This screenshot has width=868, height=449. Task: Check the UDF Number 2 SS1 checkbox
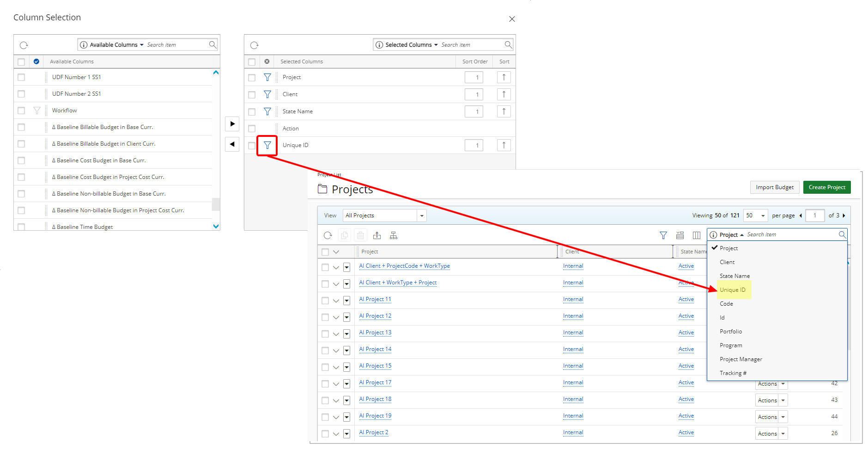tap(21, 94)
